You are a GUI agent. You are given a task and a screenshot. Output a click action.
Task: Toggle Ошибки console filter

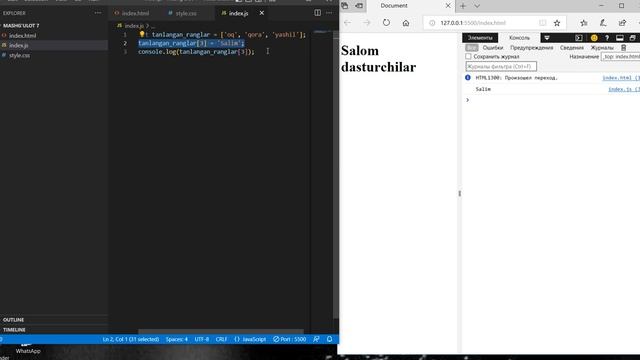[493, 48]
